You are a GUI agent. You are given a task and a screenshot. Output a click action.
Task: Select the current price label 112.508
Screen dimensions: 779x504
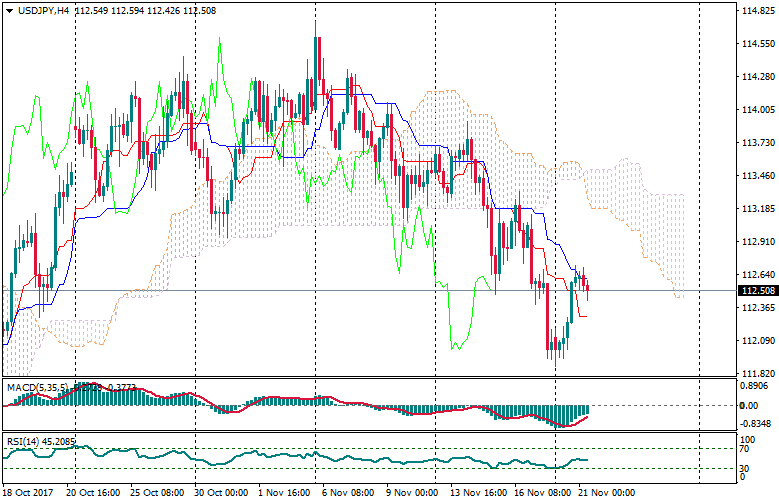[x=757, y=291]
